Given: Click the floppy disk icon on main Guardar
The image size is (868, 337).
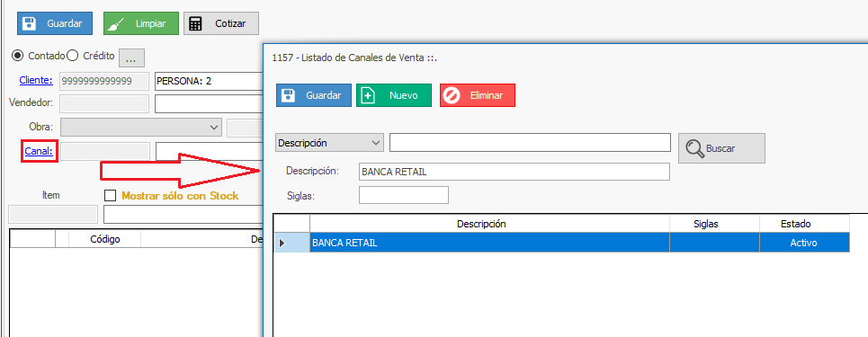Looking at the screenshot, I should click(x=30, y=23).
